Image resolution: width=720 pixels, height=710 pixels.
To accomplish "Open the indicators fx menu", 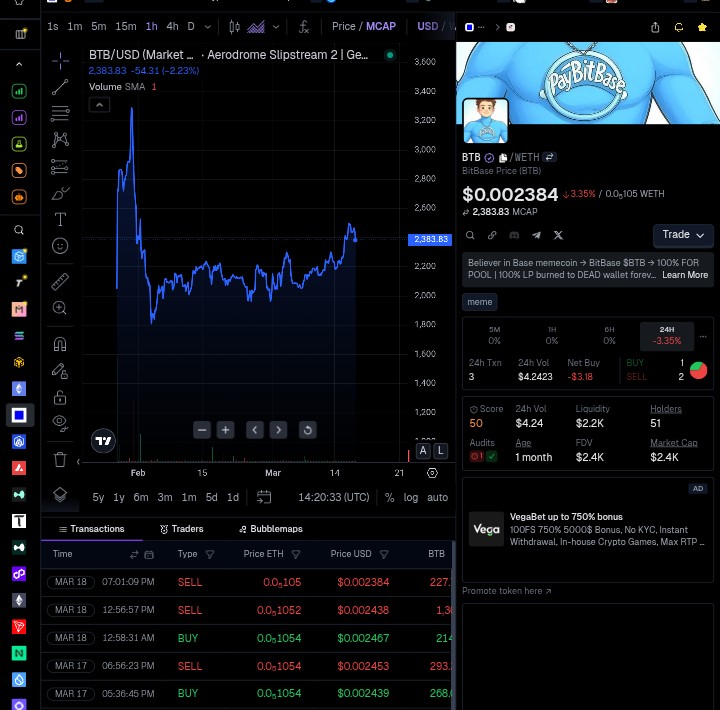I will pyautogui.click(x=304, y=27).
